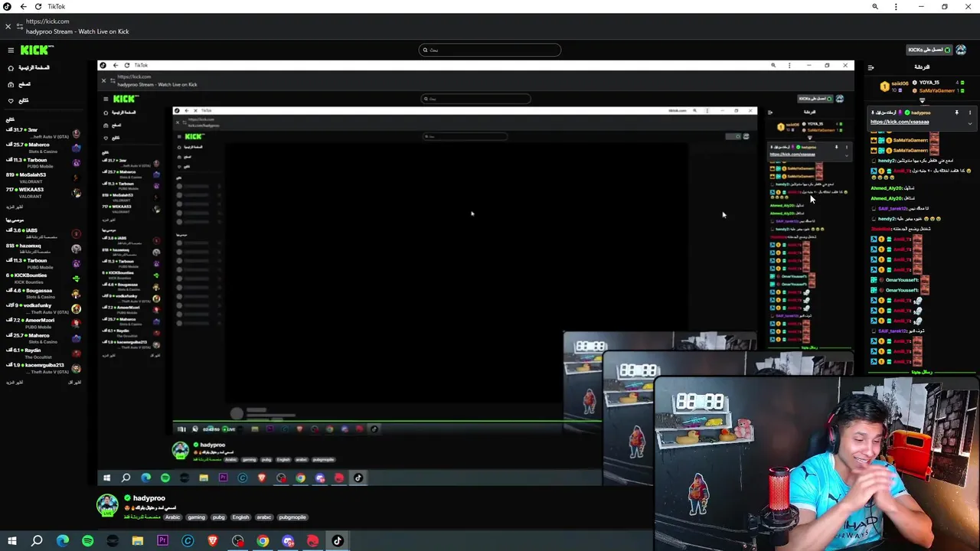Open Home (الصفحة الرئيسية) in the outermost Kick sidebar
980x551 pixels.
pyautogui.click(x=29, y=67)
